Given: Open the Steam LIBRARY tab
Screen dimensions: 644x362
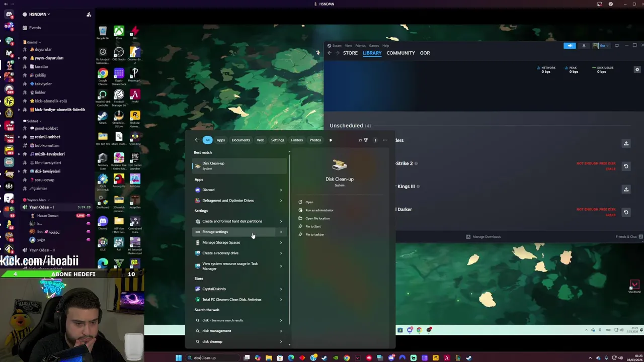Looking at the screenshot, I should pyautogui.click(x=372, y=53).
